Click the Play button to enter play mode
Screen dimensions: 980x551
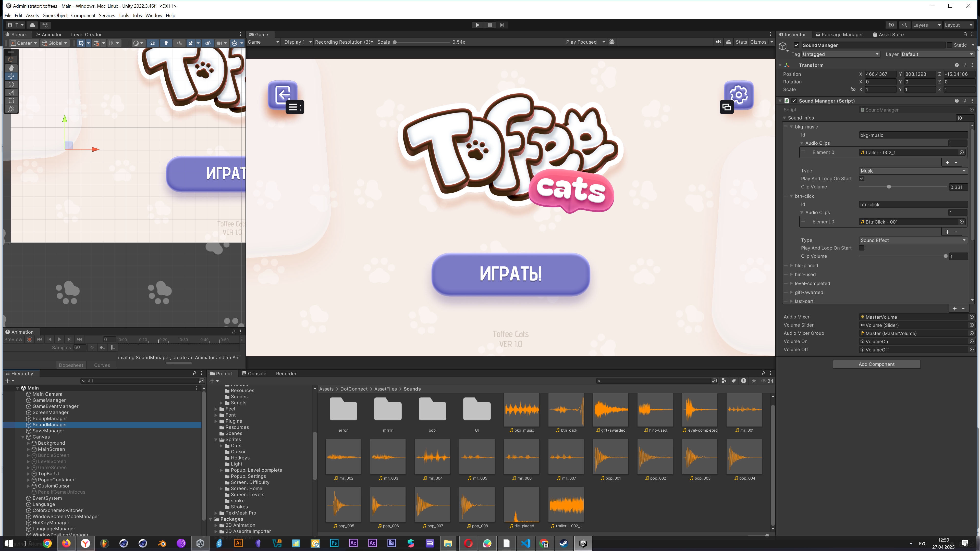point(477,25)
